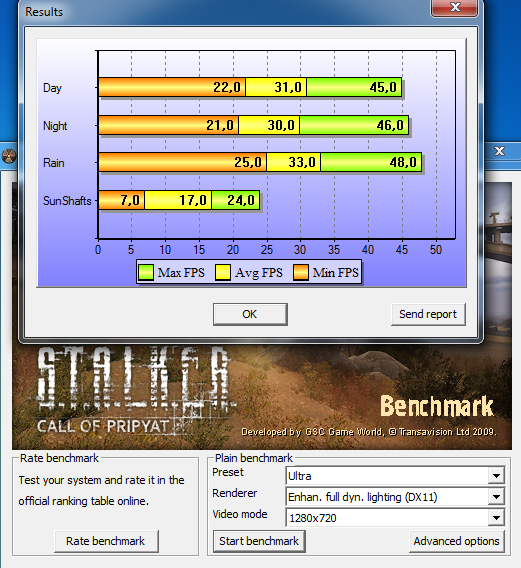Screen dimensions: 521x568
Task: Click the Night test average FPS yellow bar
Action: pos(269,125)
